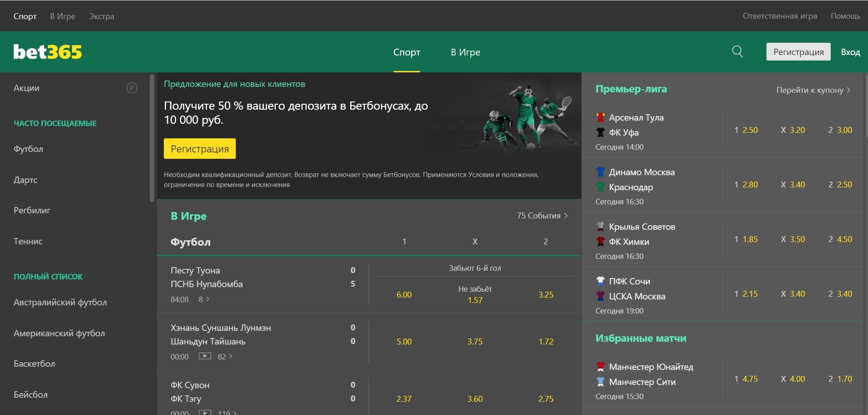
Task: Click the ЦСКА Москва jersey icon
Action: [x=600, y=296]
